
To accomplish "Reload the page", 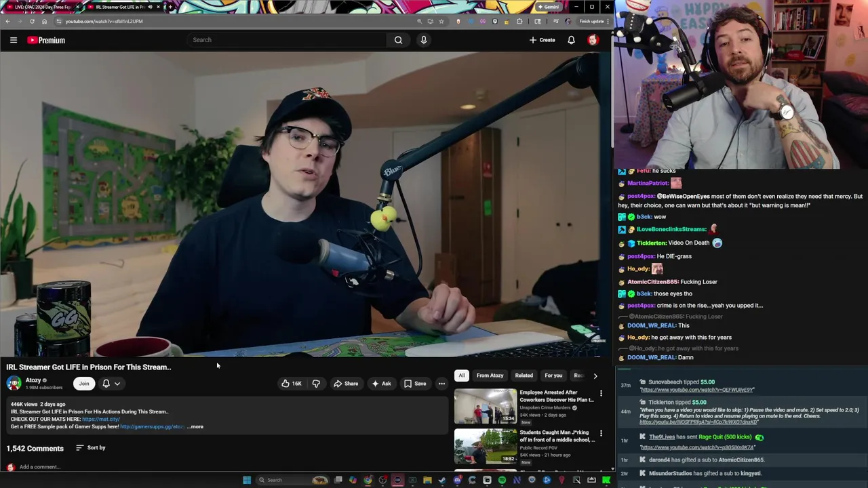I will (32, 21).
